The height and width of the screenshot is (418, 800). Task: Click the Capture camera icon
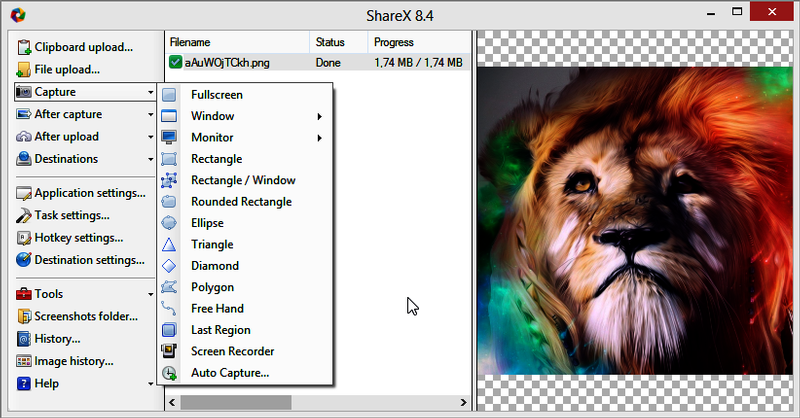pyautogui.click(x=23, y=92)
